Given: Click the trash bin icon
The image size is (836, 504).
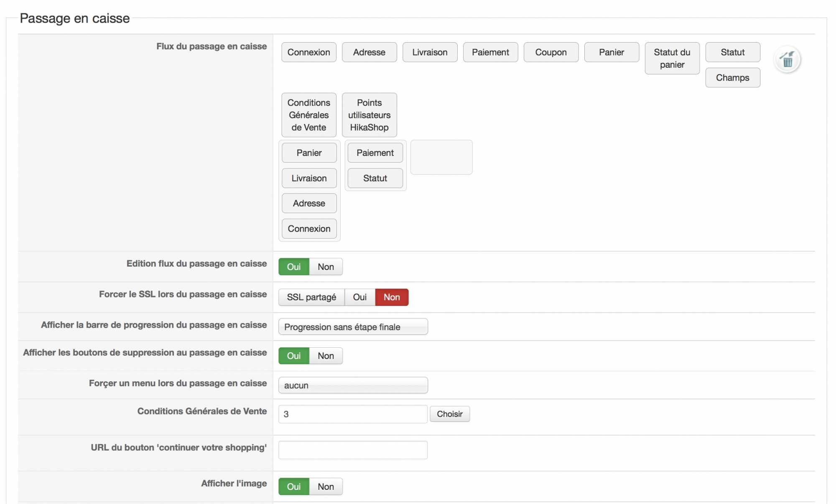Looking at the screenshot, I should click(x=787, y=60).
